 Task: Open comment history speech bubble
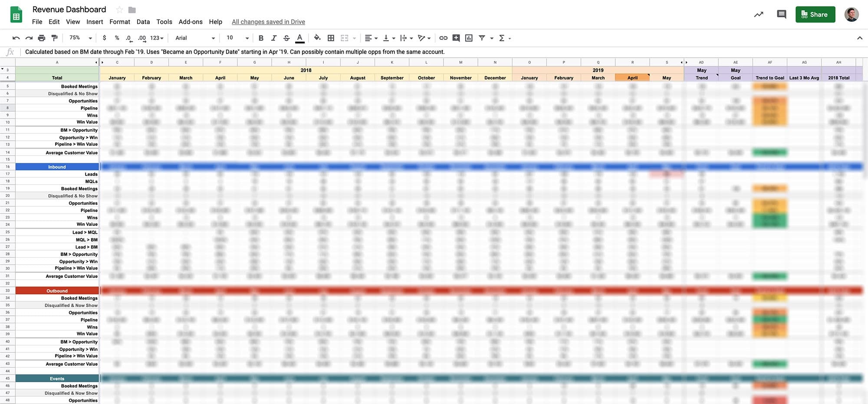pos(781,14)
